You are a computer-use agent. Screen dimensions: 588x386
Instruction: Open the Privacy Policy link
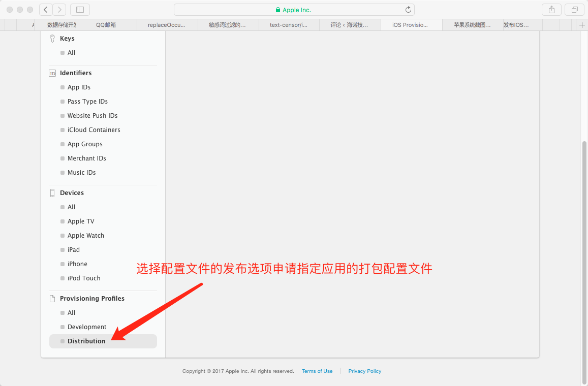[x=365, y=371]
